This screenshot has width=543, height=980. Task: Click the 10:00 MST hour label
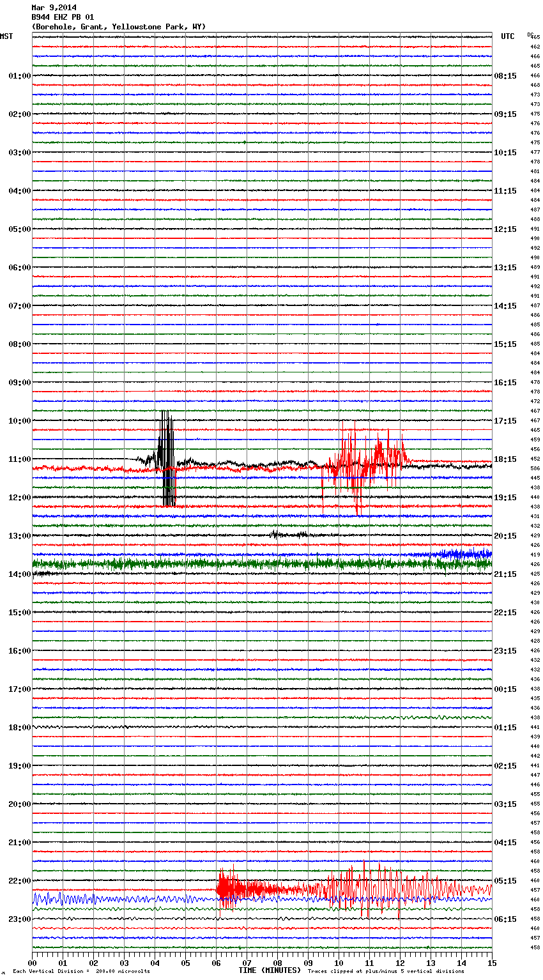(x=19, y=421)
